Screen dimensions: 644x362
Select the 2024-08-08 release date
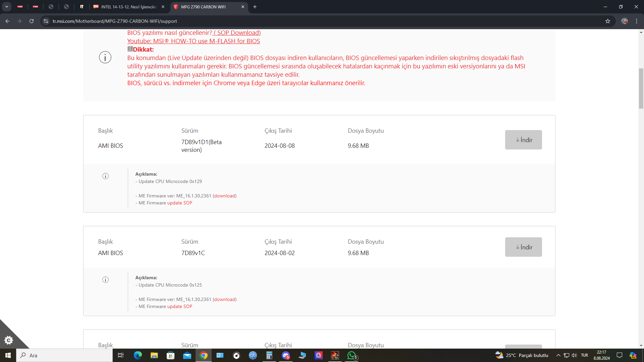coord(280,146)
